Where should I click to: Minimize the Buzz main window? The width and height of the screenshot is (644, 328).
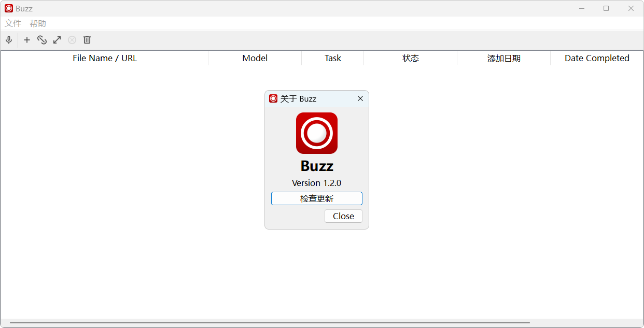[x=582, y=8]
